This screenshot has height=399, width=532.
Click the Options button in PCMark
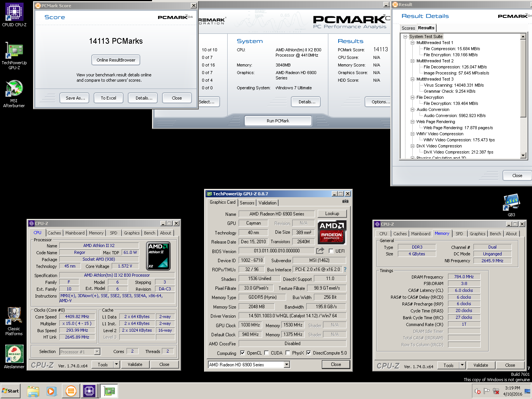[378, 102]
